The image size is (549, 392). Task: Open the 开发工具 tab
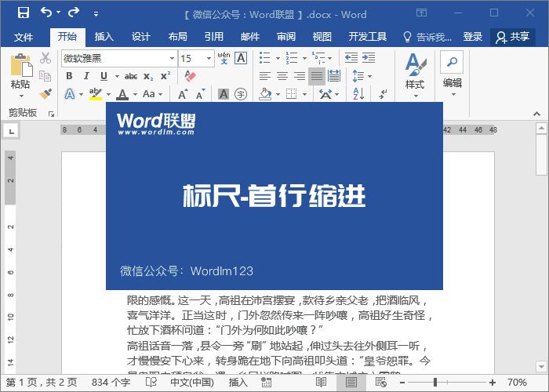367,37
